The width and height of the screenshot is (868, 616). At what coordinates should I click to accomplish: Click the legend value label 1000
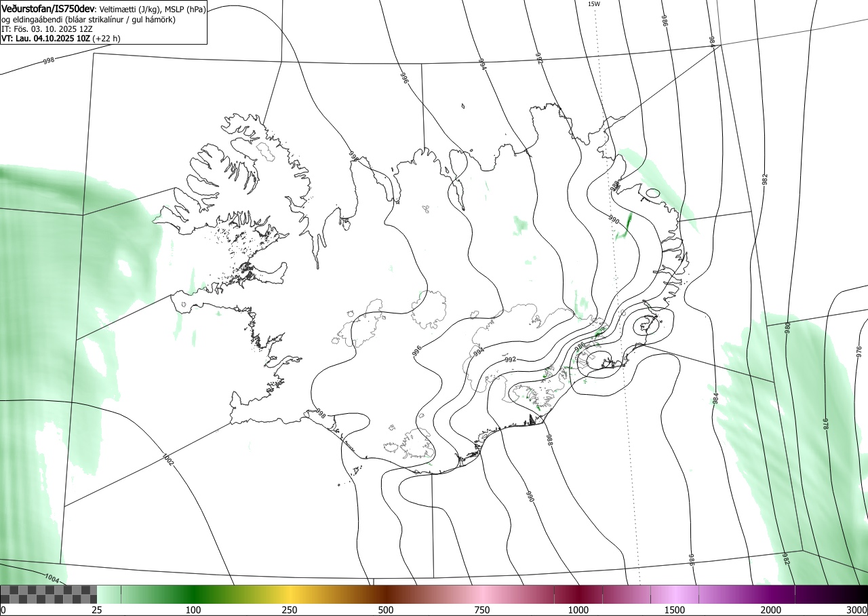[578, 610]
